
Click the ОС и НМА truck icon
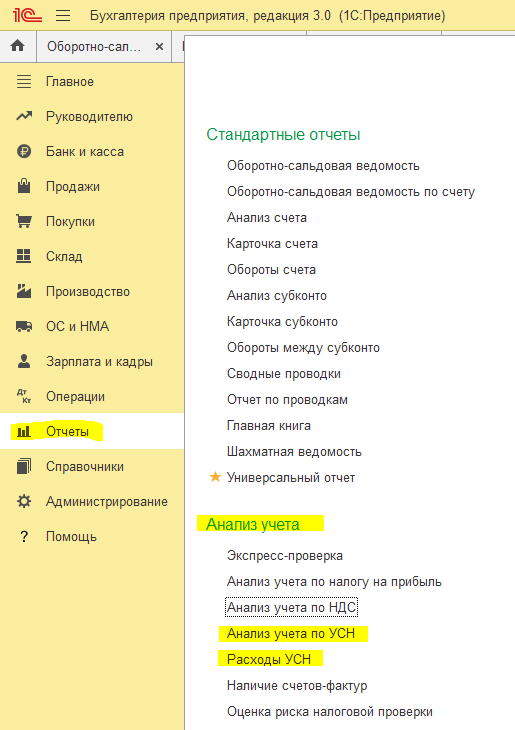click(24, 326)
